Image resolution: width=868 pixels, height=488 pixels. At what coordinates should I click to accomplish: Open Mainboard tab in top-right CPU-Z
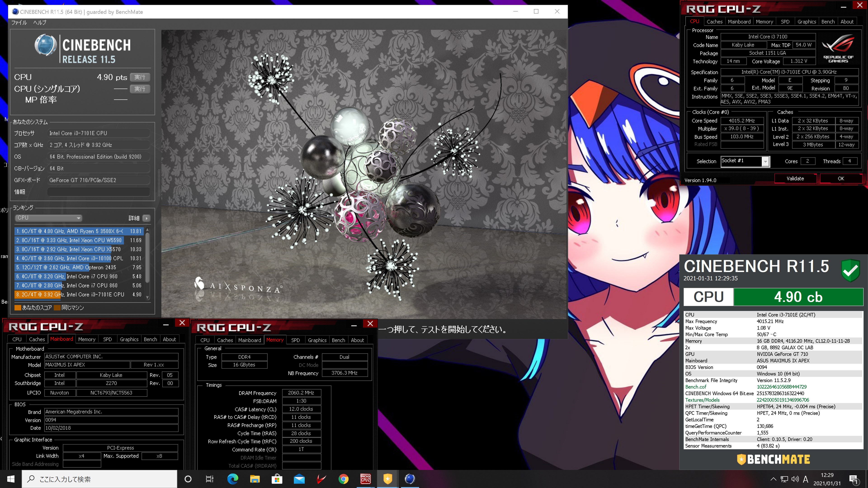coord(739,21)
